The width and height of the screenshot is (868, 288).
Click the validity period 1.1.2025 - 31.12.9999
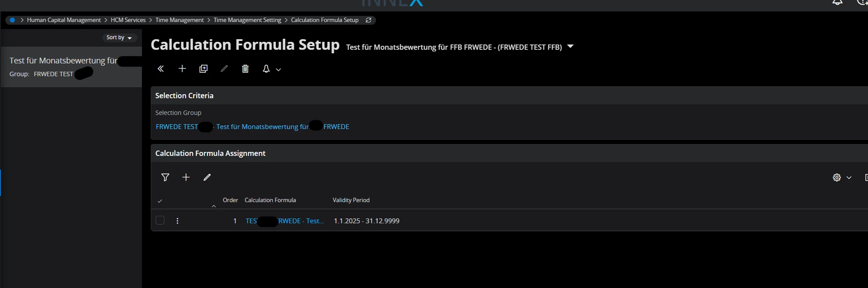coord(367,221)
